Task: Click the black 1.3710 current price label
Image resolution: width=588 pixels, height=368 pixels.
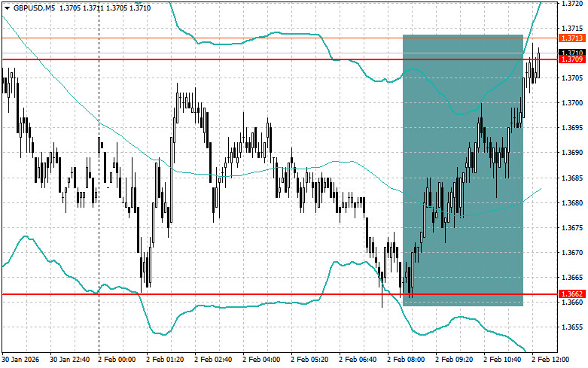Action: pyautogui.click(x=570, y=52)
